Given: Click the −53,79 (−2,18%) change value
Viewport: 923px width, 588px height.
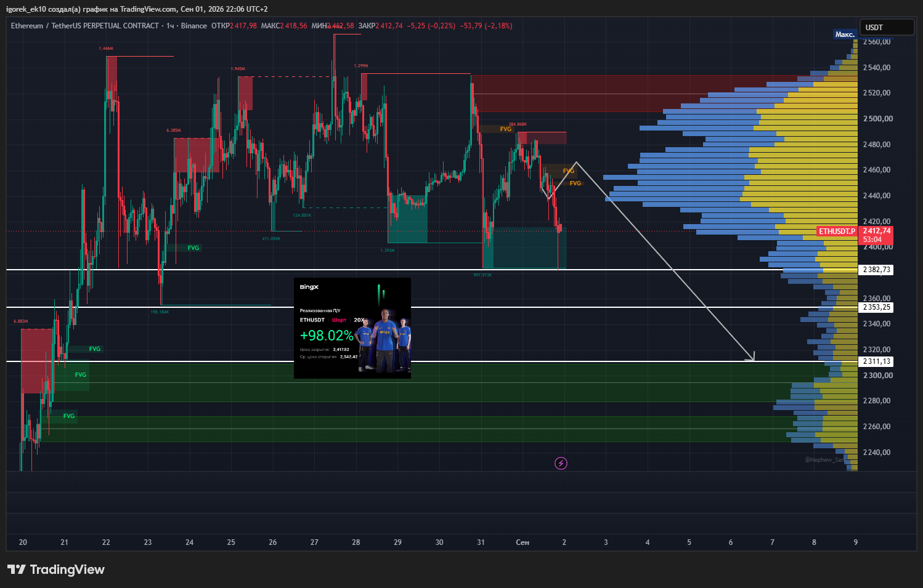Looking at the screenshot, I should [x=486, y=26].
